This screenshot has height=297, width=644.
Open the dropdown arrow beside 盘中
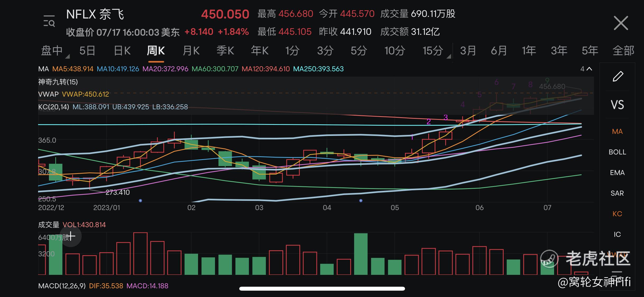click(67, 56)
